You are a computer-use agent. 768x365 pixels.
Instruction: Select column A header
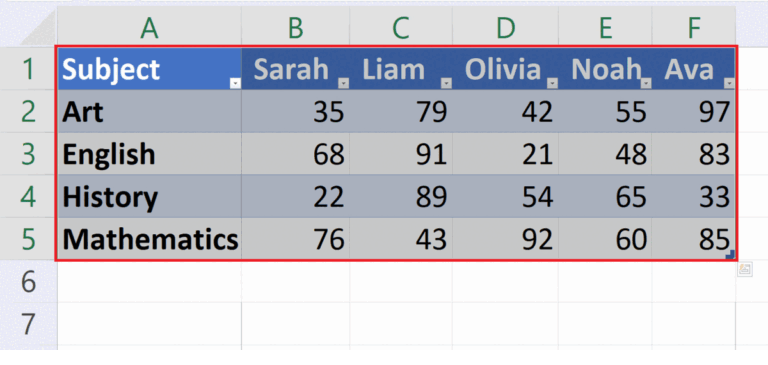149,27
